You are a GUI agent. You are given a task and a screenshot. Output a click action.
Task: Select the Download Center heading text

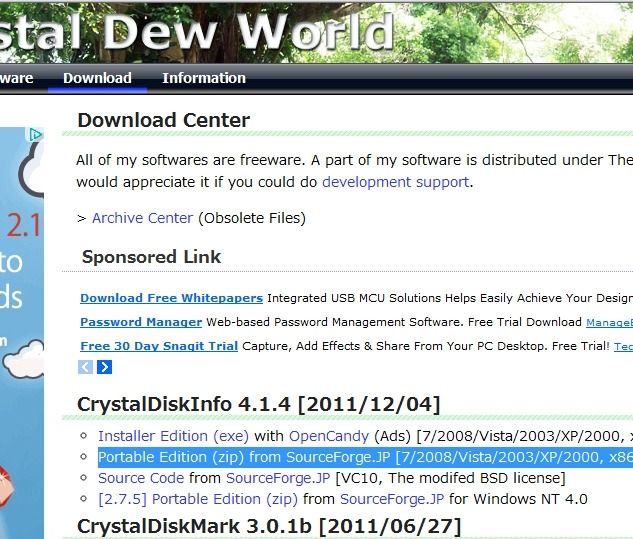tap(163, 120)
